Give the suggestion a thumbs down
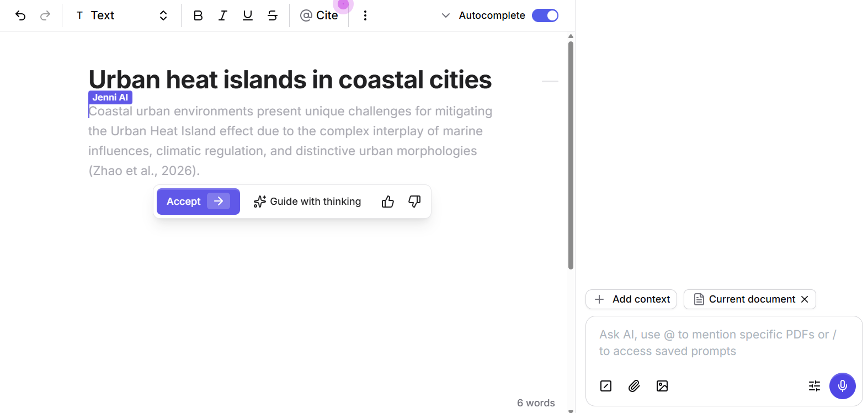868x413 pixels. (x=414, y=202)
